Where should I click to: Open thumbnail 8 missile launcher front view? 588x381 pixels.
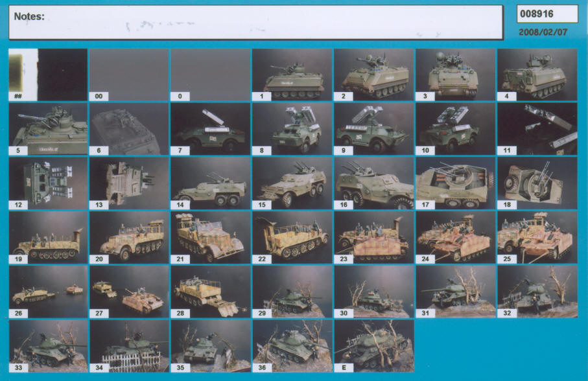click(x=292, y=129)
